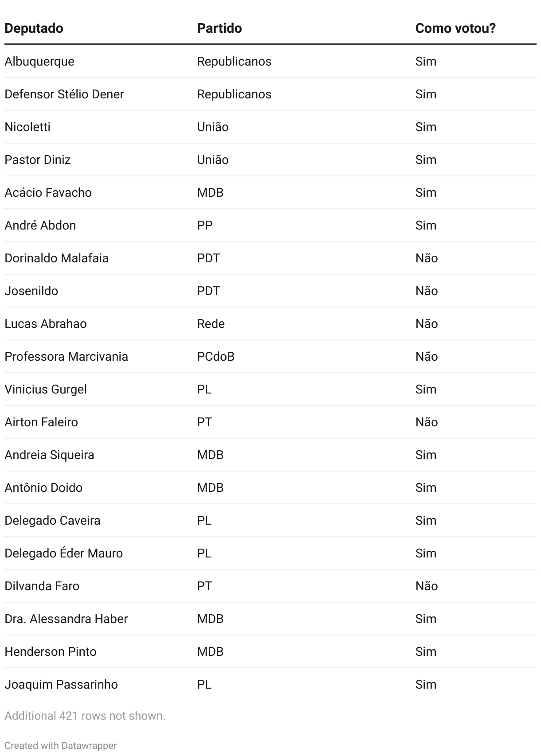The height and width of the screenshot is (756, 541).
Task: Open the Created with Datawrapper link
Action: point(60,745)
